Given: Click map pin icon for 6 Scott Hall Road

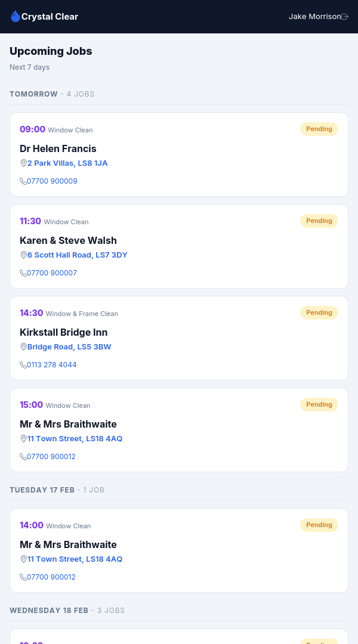Looking at the screenshot, I should click(23, 255).
